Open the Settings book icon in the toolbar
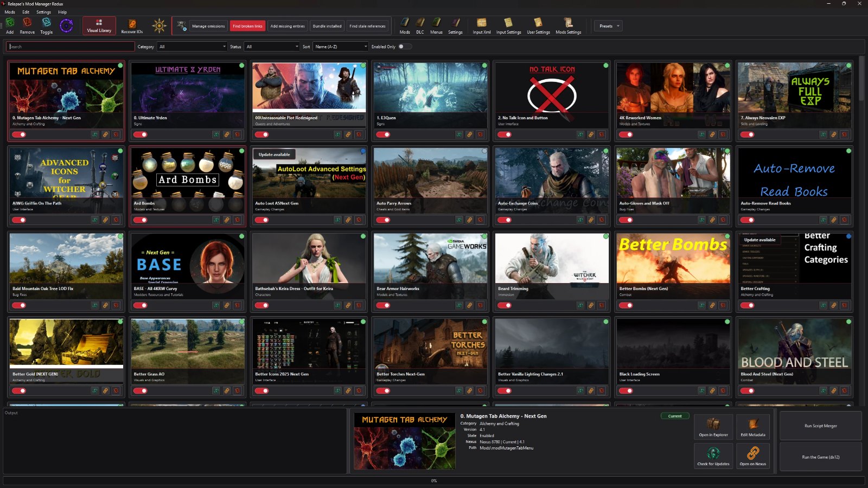Screen dimensions: 868x488 pyautogui.click(x=455, y=25)
